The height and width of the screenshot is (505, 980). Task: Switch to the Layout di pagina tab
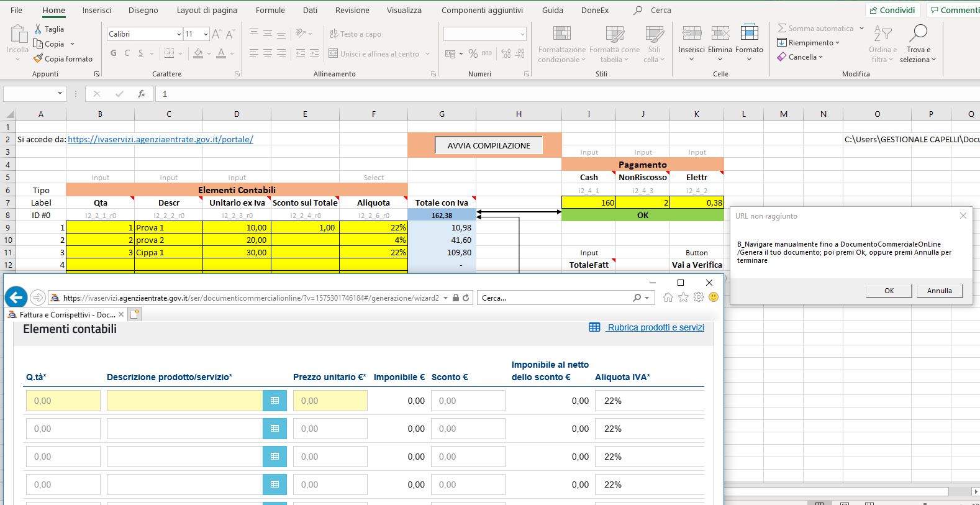pyautogui.click(x=207, y=10)
